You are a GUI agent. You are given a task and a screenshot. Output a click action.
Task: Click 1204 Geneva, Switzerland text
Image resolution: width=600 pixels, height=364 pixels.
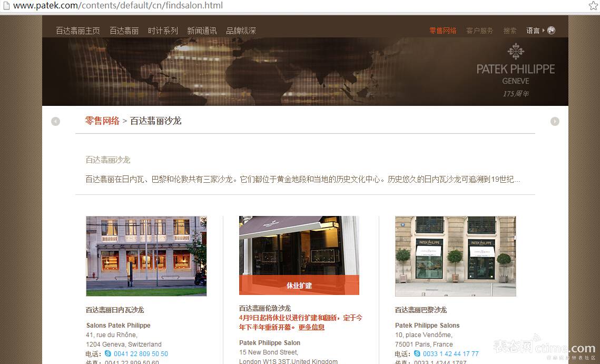(x=124, y=345)
